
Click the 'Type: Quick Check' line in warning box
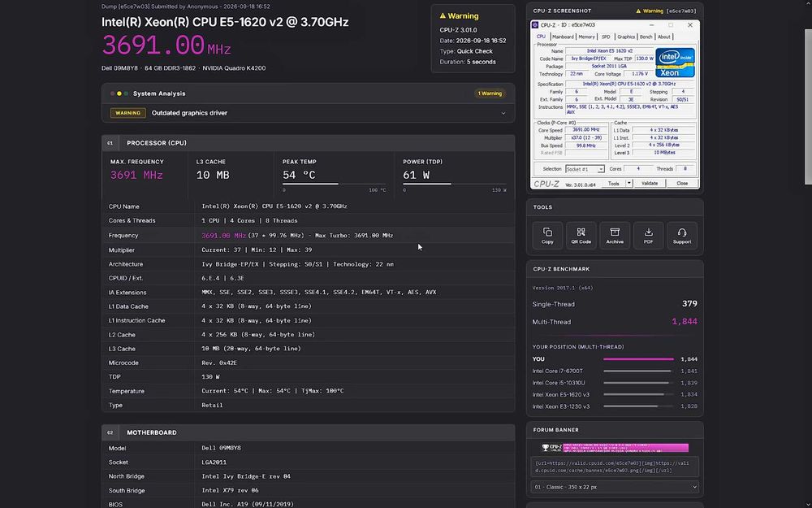466,51
